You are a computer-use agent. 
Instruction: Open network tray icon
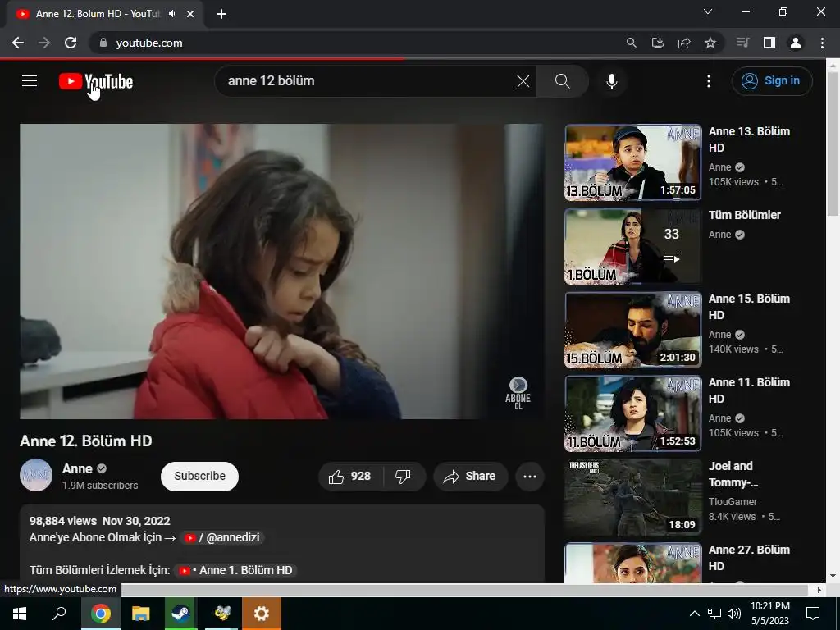[714, 614]
